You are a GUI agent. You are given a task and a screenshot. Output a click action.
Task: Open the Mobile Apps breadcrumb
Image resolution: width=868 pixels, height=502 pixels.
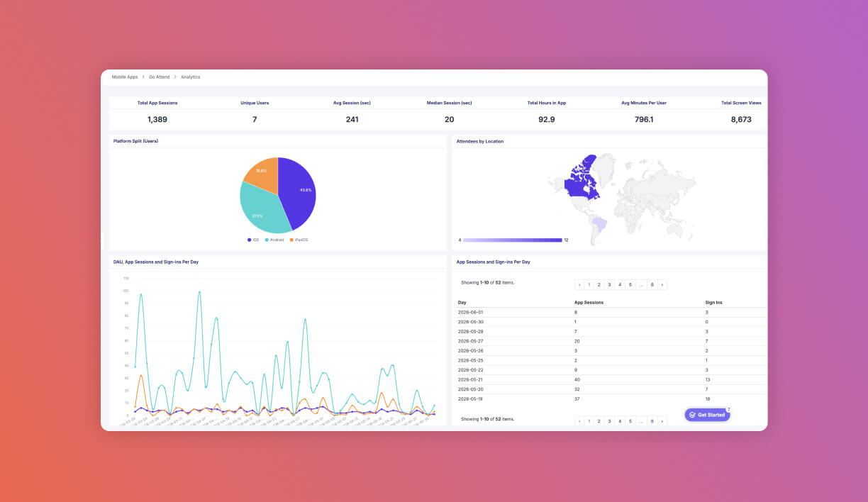(125, 77)
